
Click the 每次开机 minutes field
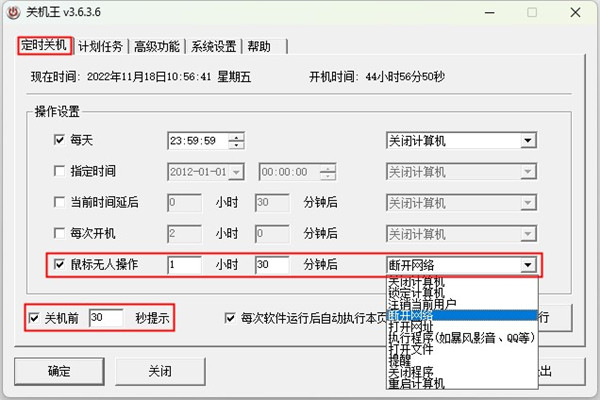pos(272,234)
